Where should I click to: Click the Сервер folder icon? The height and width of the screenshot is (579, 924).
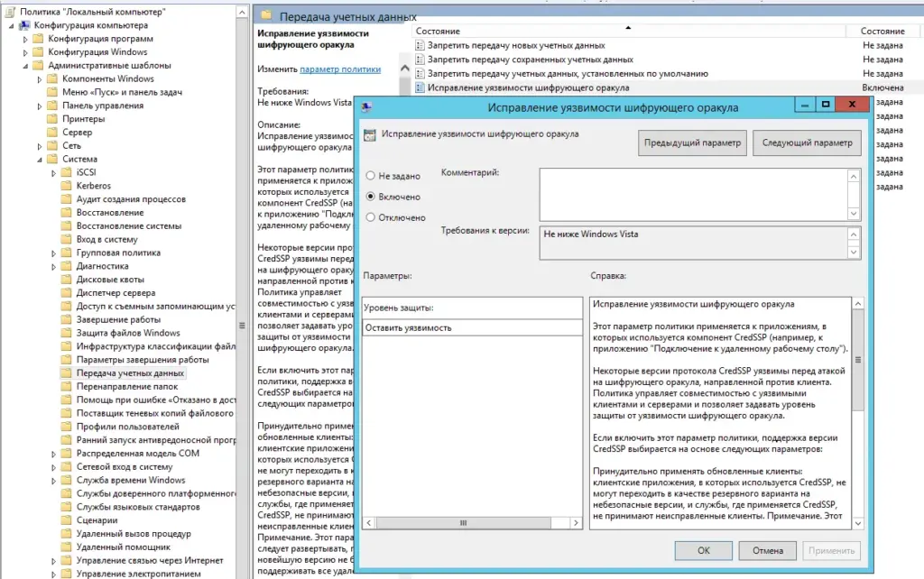(x=52, y=133)
